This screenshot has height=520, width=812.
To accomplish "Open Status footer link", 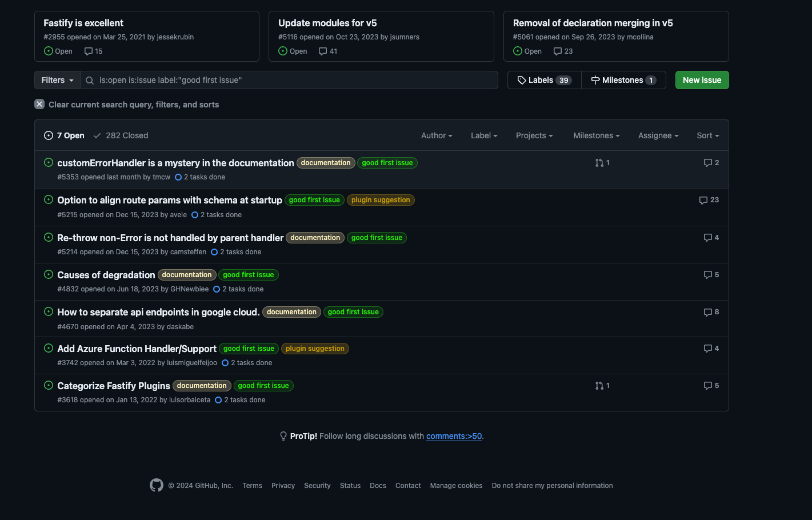I will click(x=350, y=486).
